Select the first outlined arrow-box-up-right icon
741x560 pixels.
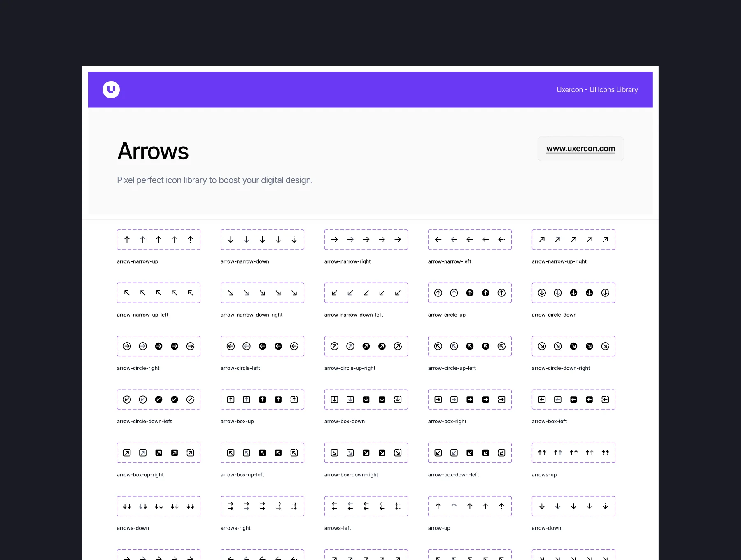(x=127, y=453)
